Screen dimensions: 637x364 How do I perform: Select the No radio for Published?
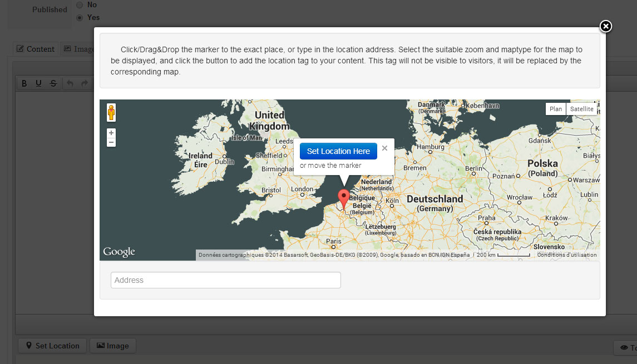80,5
